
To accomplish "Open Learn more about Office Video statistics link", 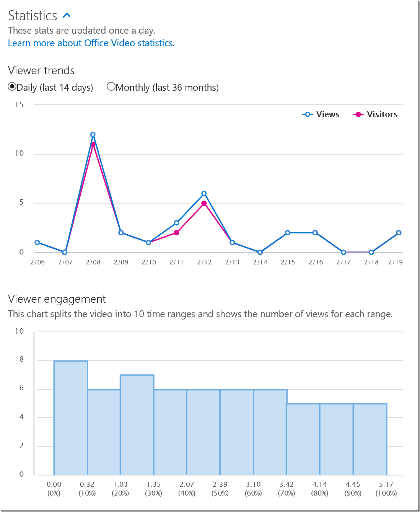I will point(91,43).
